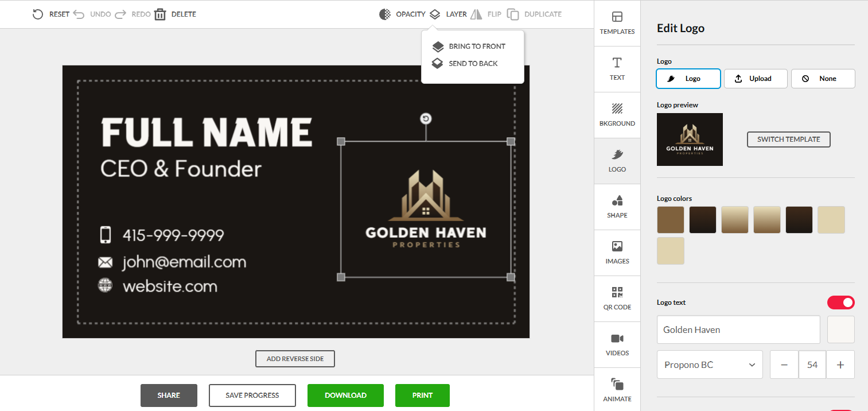Screen dimensions: 868x411
Task: Click the Duplicate icon
Action: pos(513,14)
